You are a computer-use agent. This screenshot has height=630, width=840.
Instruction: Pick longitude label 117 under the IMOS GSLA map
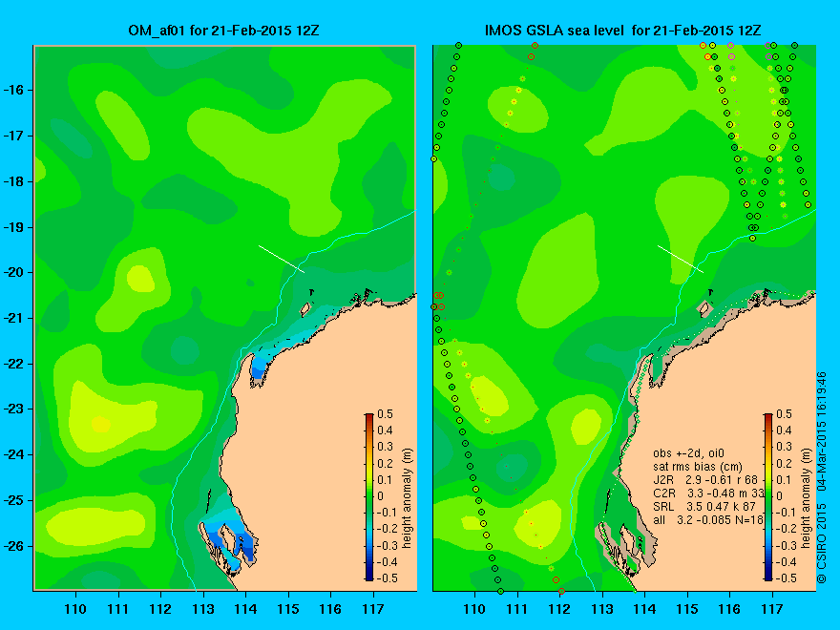tap(772, 609)
